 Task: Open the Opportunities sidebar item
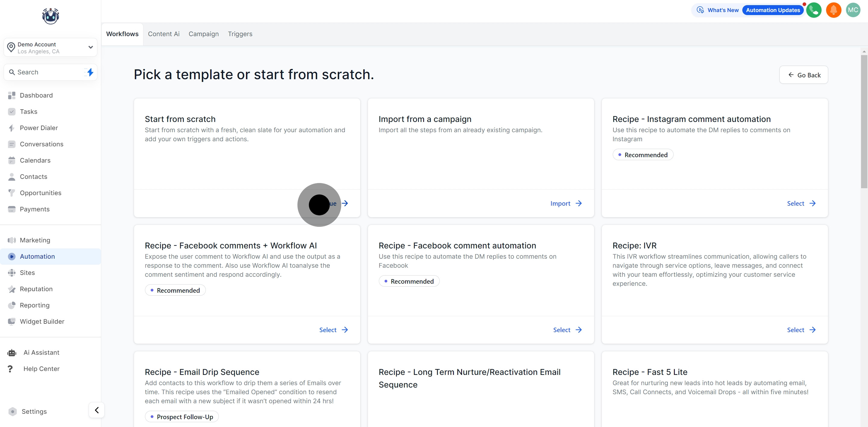pyautogui.click(x=40, y=193)
